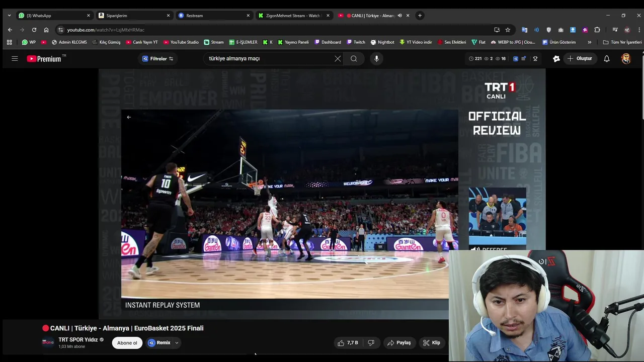Click the Remix button
The image size is (644, 362).
pos(159,343)
